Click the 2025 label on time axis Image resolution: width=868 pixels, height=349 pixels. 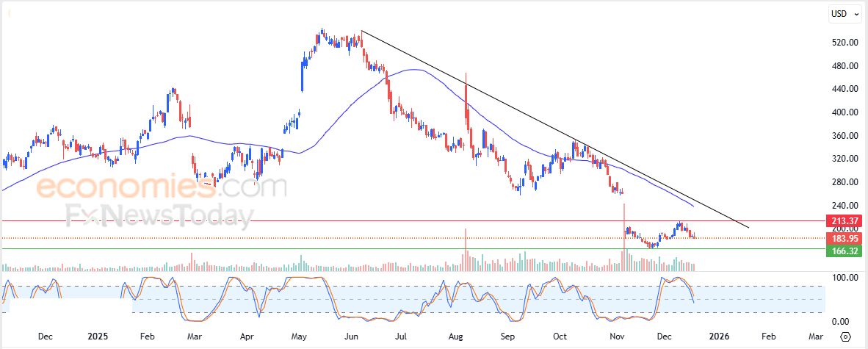pyautogui.click(x=97, y=337)
